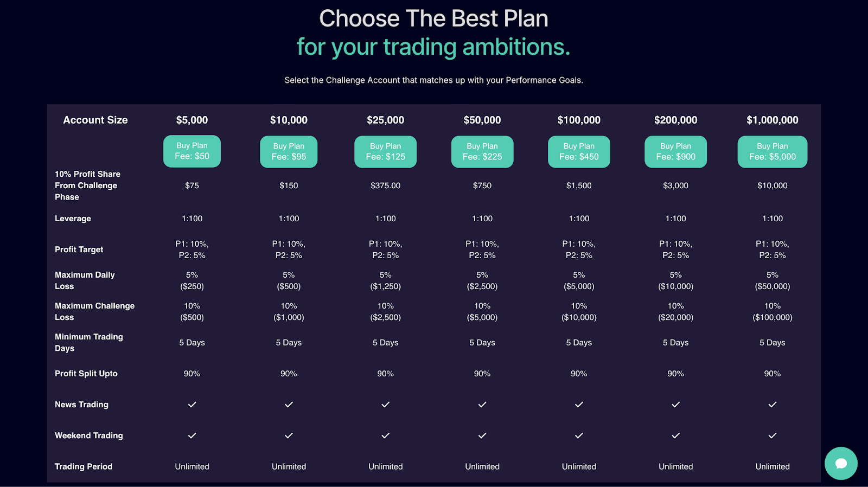
Task: Select the Profit Split Upto row label
Action: tap(86, 374)
